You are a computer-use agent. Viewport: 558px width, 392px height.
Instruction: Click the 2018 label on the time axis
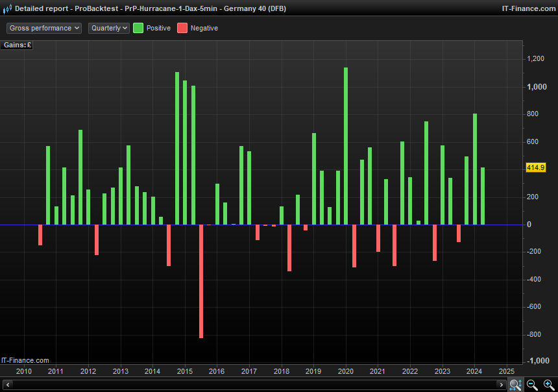pos(281,372)
